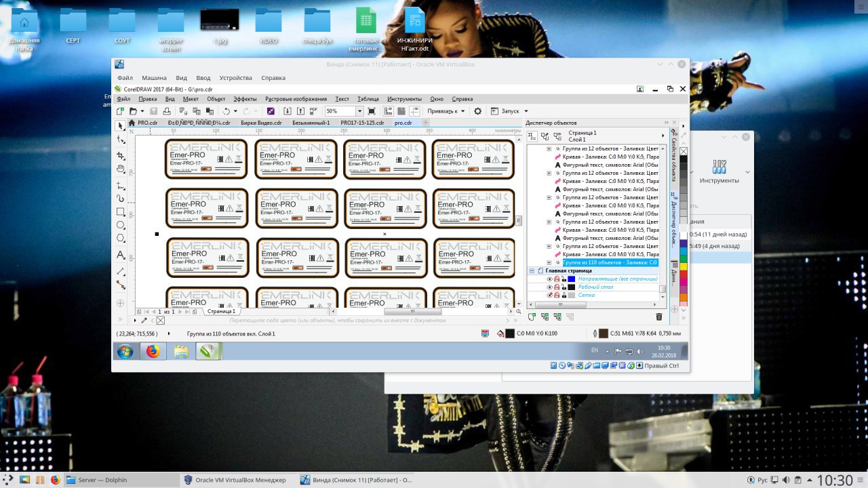Click the Open folder icon

pos(133,111)
